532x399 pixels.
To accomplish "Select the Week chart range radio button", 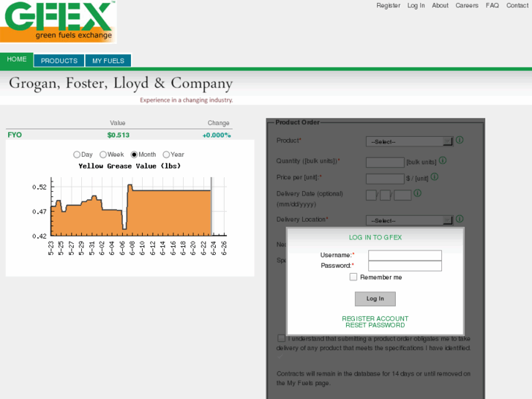I will point(102,155).
